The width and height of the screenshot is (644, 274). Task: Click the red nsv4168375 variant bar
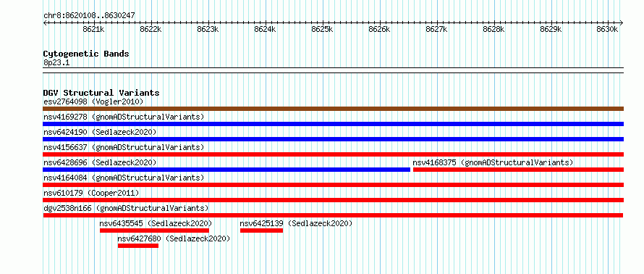(518, 170)
